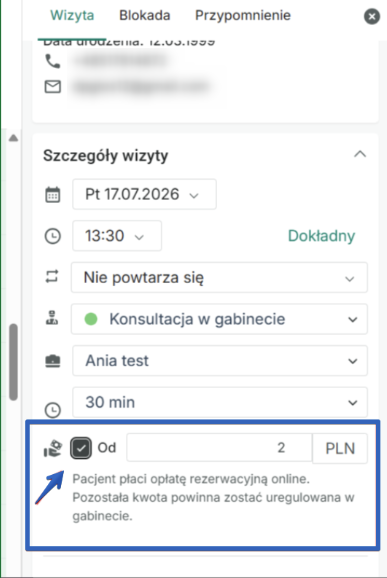This screenshot has height=578, width=387.
Task: Open the 30 min duration dropdown
Action: pos(220,402)
